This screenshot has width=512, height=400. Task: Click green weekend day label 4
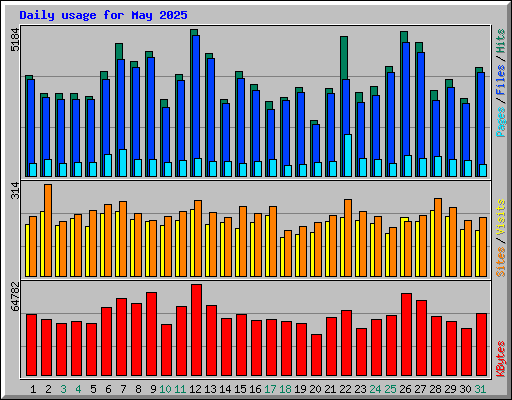click(78, 389)
